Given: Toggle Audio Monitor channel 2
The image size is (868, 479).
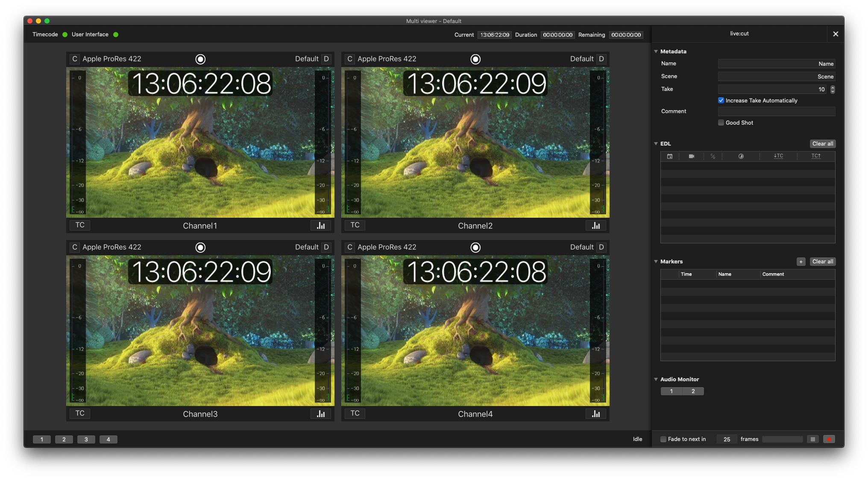Looking at the screenshot, I should click(x=693, y=391).
